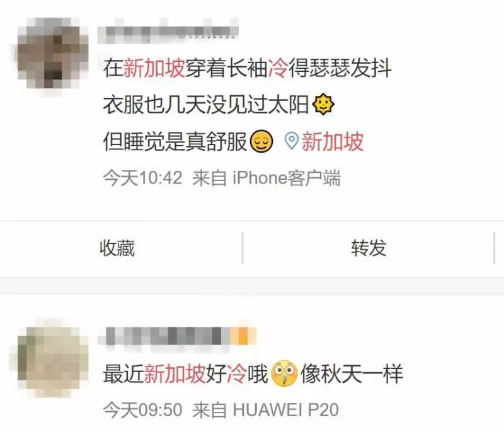Viewport: 504px width, 432px height.
Task: Click the location pin icon
Action: pyautogui.click(x=292, y=141)
